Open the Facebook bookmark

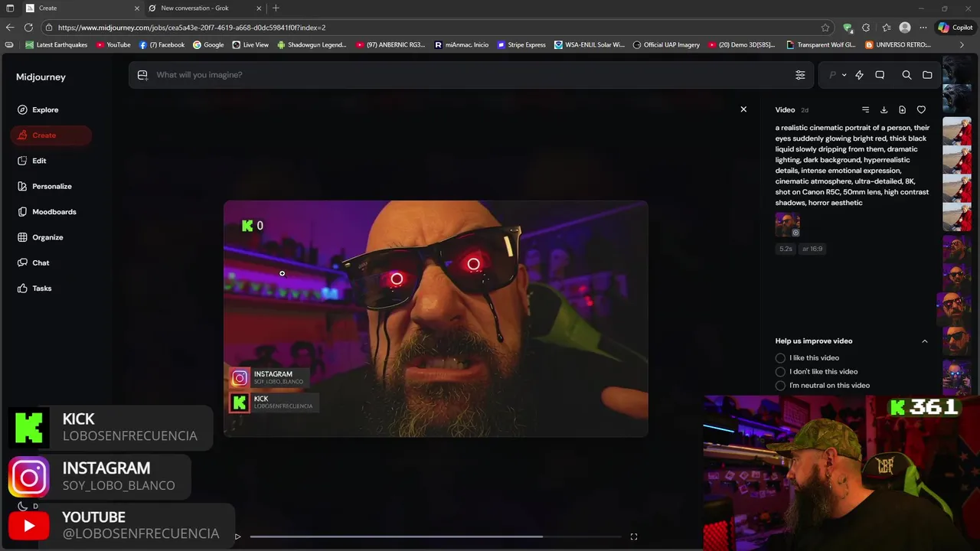162,45
